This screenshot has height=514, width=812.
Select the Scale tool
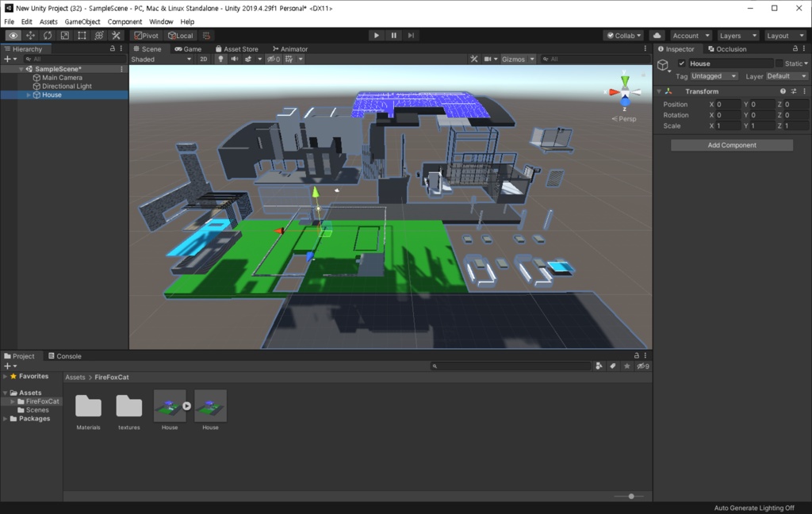[64, 35]
